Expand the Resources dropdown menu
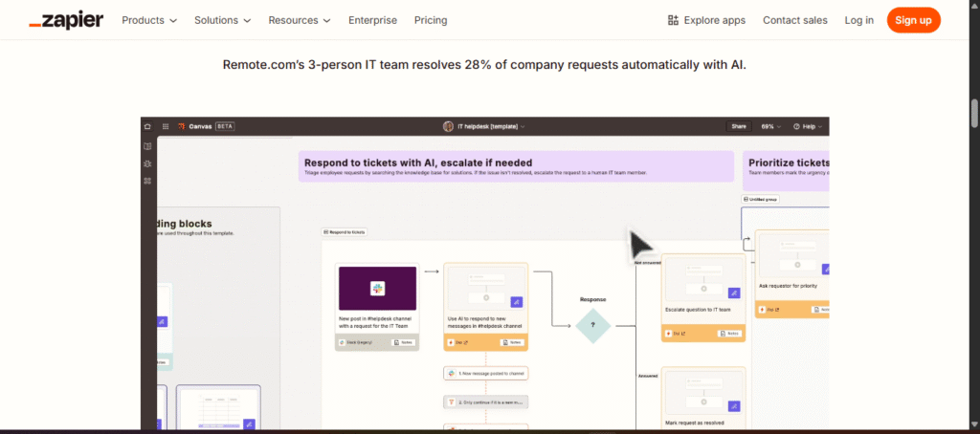This screenshot has height=434, width=980. [x=300, y=20]
